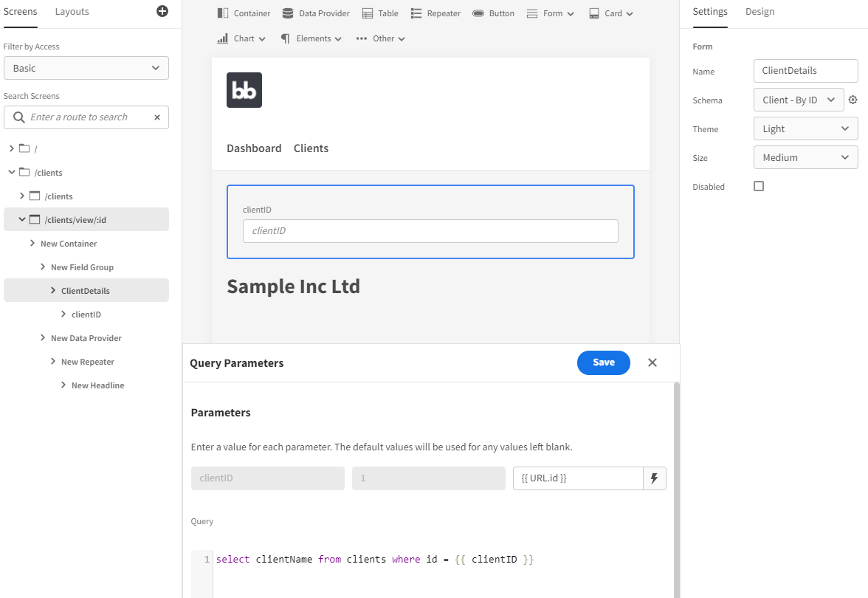The height and width of the screenshot is (598, 868).
Task: Open the Size Medium dropdown
Action: (805, 157)
